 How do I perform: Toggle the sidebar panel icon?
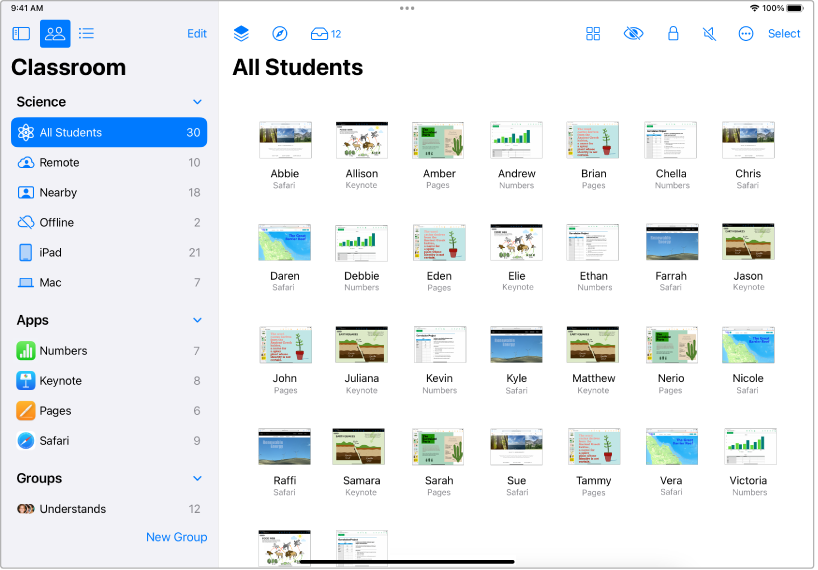tap(21, 34)
